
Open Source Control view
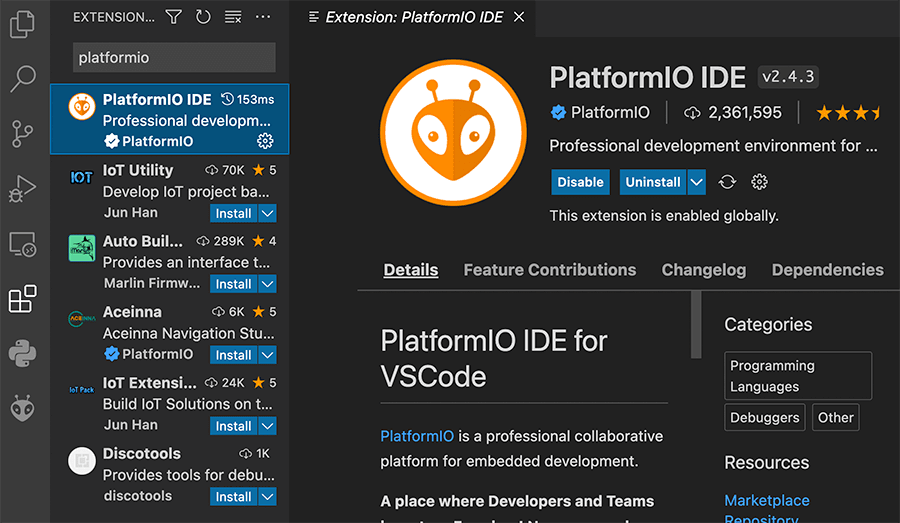coord(22,134)
